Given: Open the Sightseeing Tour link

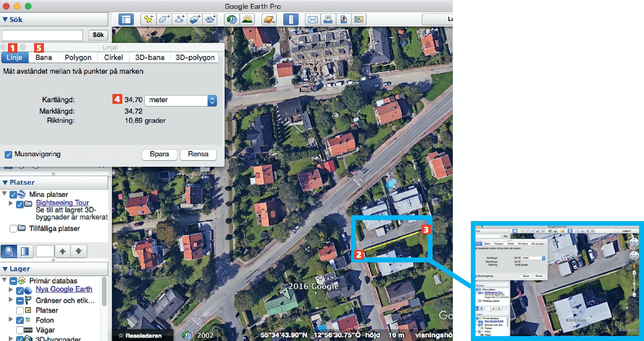Looking at the screenshot, I should [62, 202].
